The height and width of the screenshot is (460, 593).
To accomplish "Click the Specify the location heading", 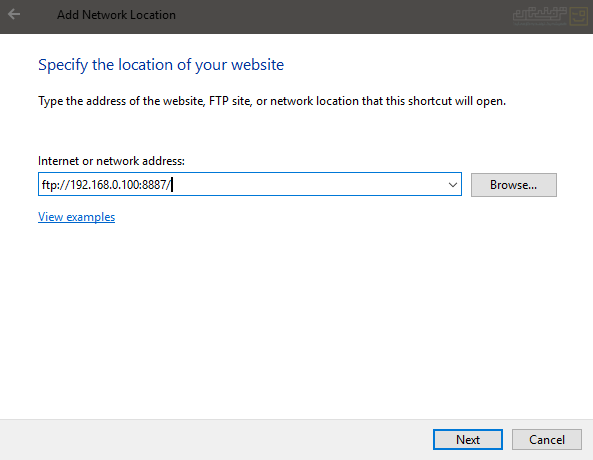I will click(161, 65).
